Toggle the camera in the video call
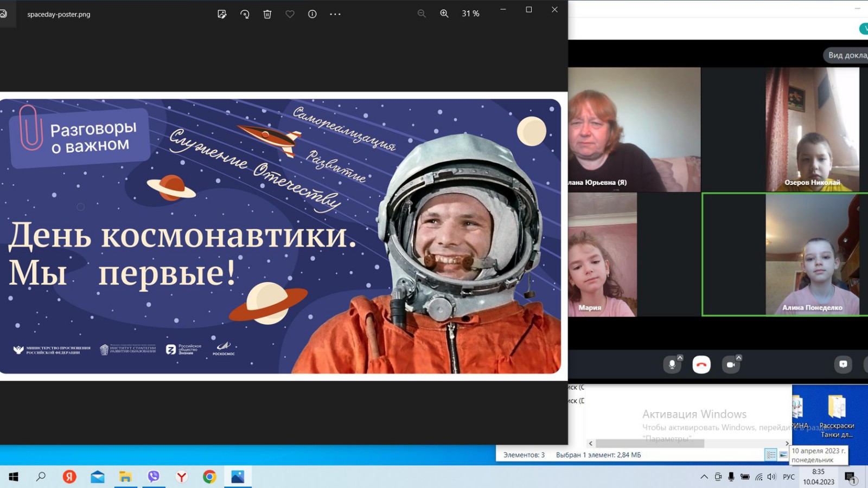 731,364
